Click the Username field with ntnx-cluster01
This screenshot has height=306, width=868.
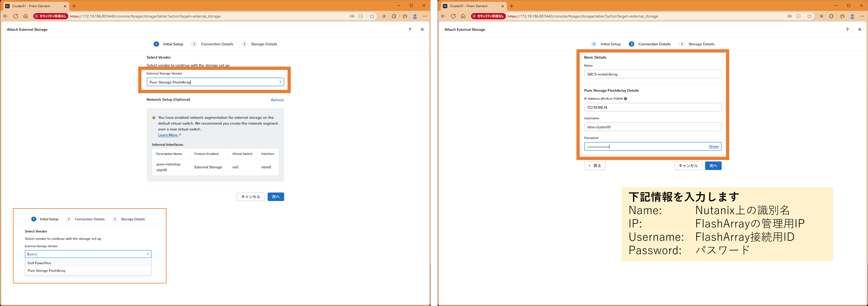coord(652,127)
